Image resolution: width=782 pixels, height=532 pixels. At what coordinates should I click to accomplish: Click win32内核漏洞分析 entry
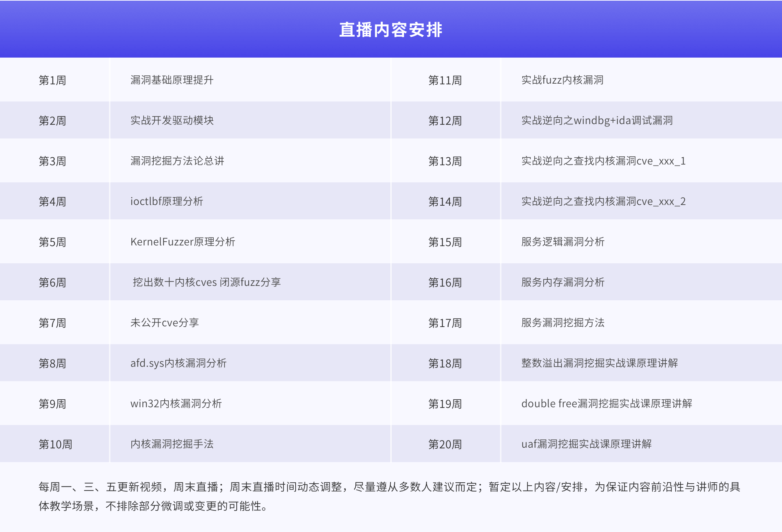pos(176,404)
